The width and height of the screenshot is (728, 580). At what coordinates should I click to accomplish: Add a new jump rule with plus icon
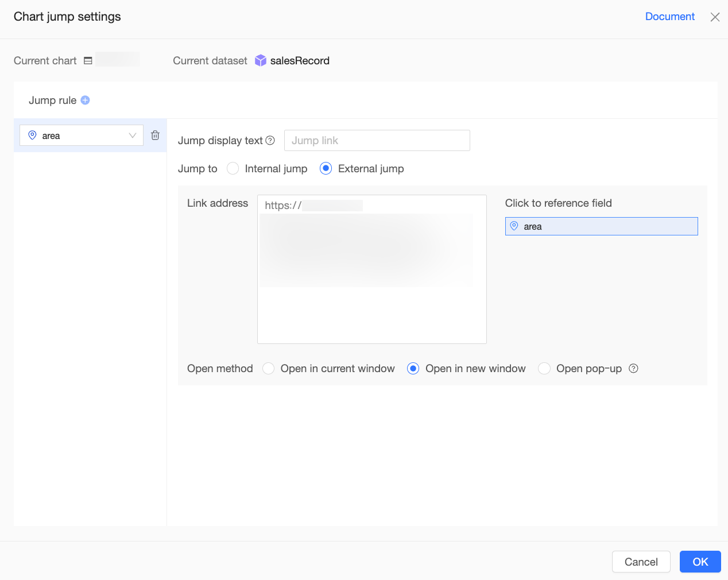(x=85, y=100)
